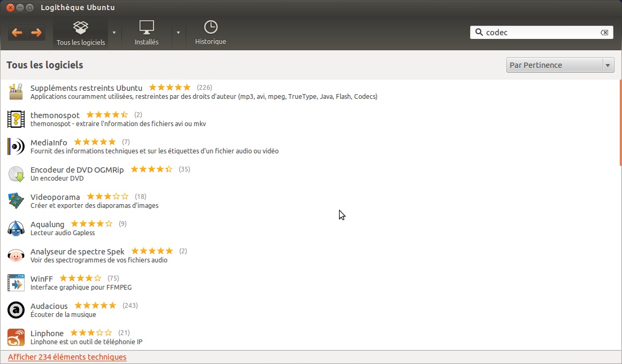Open the Par Pertinence sort dropdown

tap(560, 65)
